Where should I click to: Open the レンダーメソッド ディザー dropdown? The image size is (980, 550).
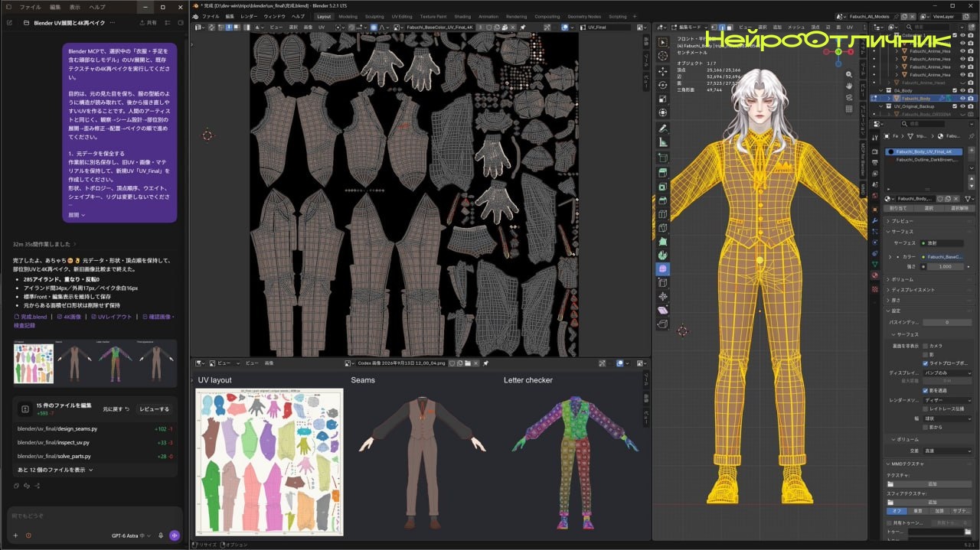tap(946, 400)
